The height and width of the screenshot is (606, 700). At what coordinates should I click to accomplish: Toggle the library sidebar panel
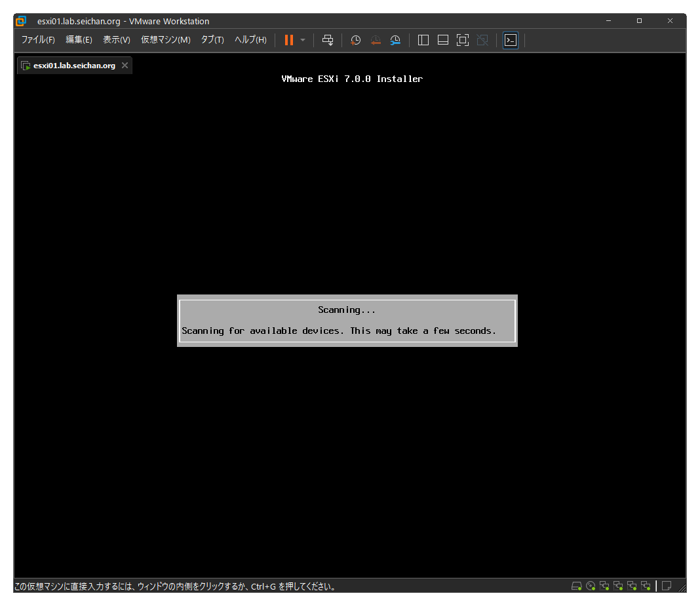pyautogui.click(x=423, y=40)
